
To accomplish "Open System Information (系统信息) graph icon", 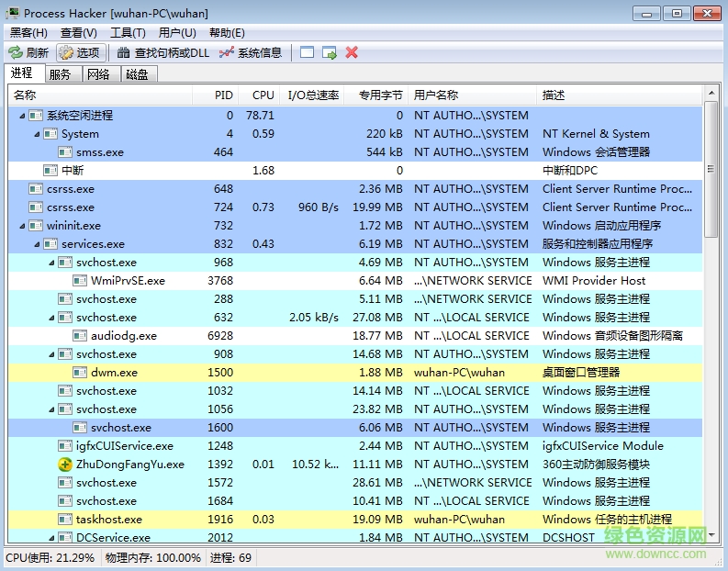I will (227, 53).
